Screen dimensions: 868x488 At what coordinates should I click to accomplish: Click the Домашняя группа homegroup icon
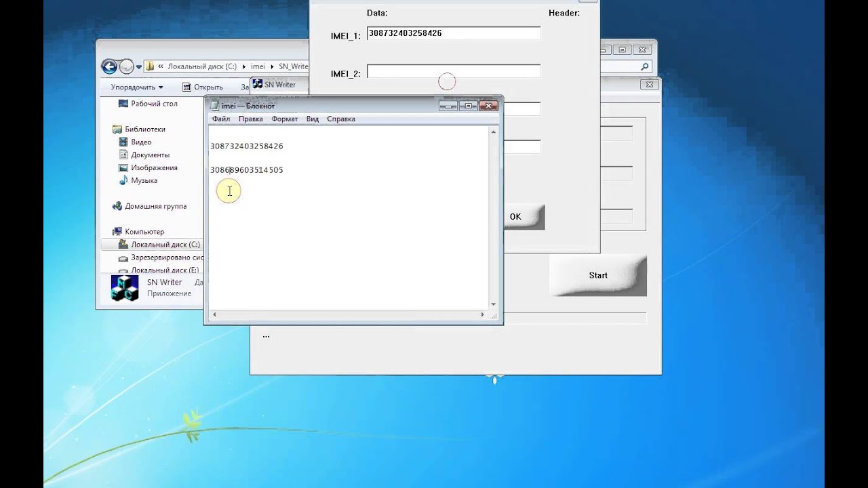tap(117, 206)
